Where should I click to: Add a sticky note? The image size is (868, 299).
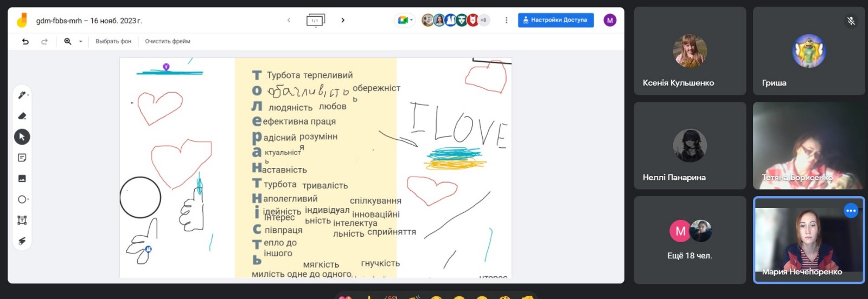point(22,158)
